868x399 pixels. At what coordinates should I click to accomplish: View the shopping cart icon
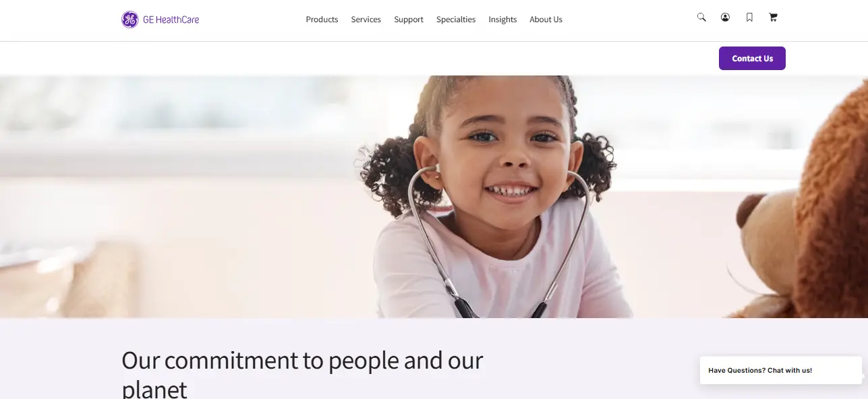pos(773,18)
